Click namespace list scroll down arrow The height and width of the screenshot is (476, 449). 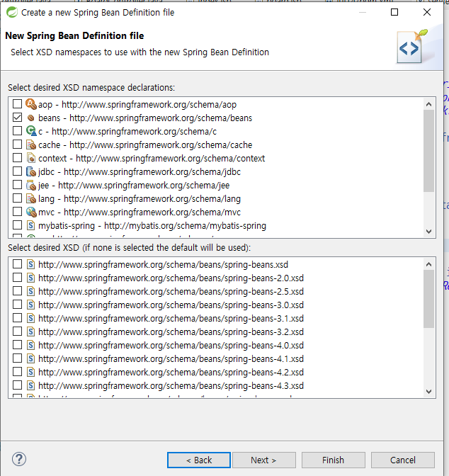click(428, 232)
